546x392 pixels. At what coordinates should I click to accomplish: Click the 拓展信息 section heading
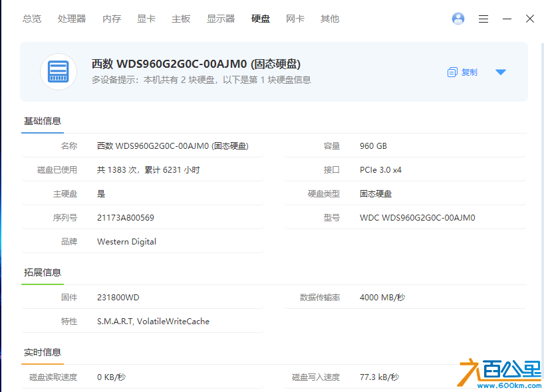tap(43, 272)
